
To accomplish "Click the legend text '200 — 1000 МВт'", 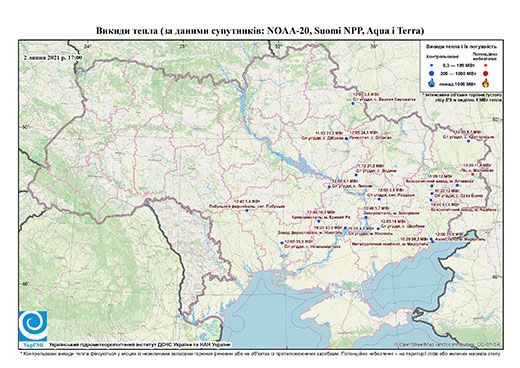I will click(x=459, y=73).
